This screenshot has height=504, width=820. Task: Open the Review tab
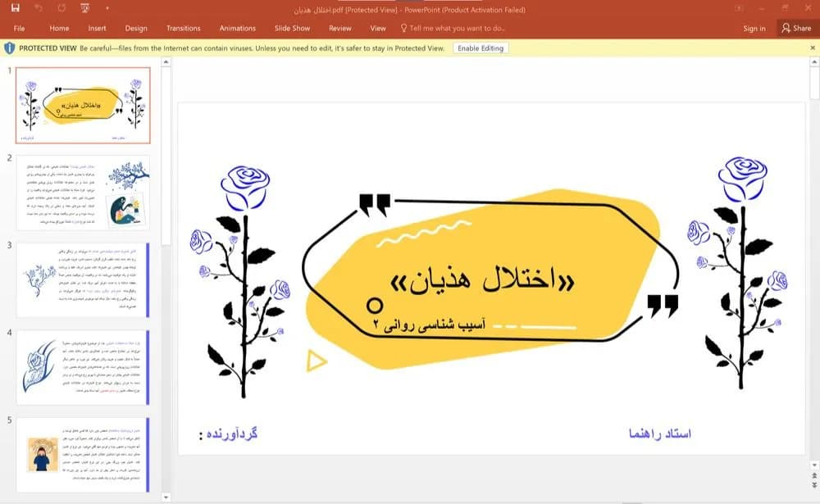[x=340, y=28]
